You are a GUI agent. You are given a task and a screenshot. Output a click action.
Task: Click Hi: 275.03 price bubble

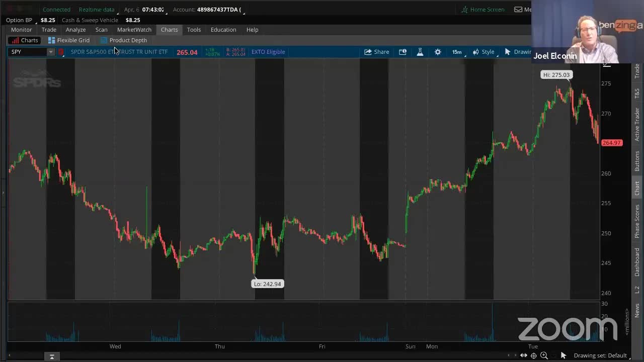point(556,75)
